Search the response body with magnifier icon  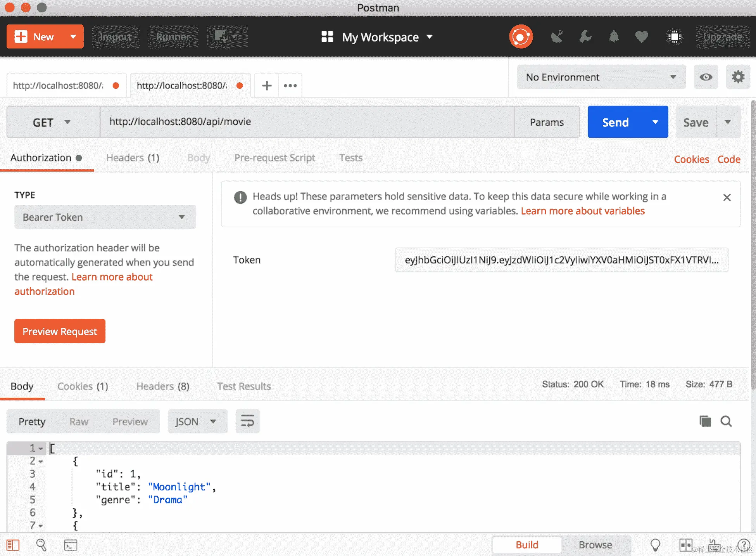[x=726, y=421]
